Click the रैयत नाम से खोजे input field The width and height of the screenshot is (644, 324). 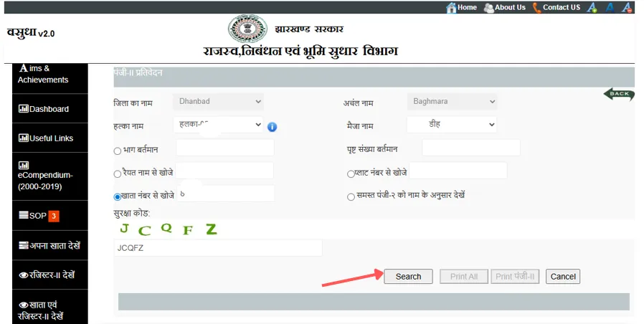tap(224, 171)
